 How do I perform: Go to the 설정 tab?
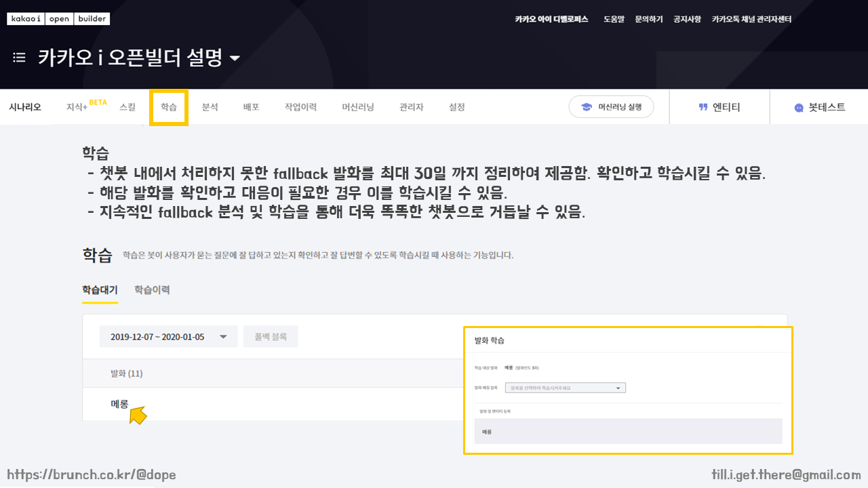pyautogui.click(x=457, y=107)
